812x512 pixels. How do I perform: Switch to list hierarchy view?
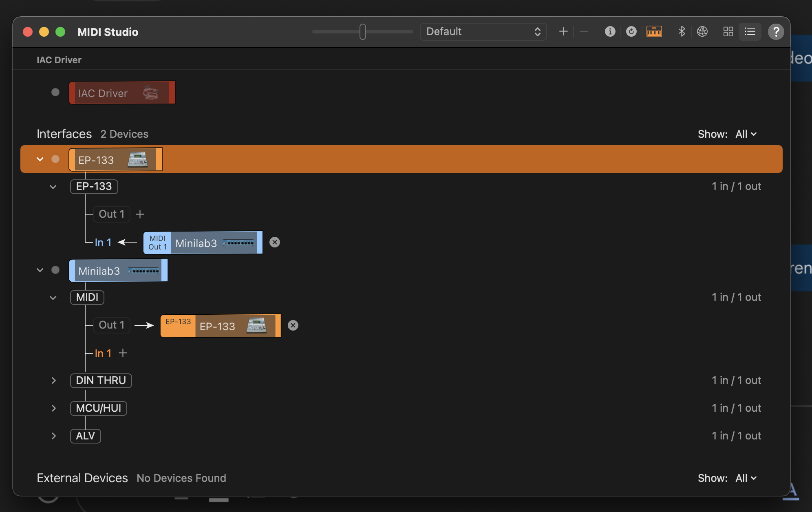pyautogui.click(x=750, y=31)
